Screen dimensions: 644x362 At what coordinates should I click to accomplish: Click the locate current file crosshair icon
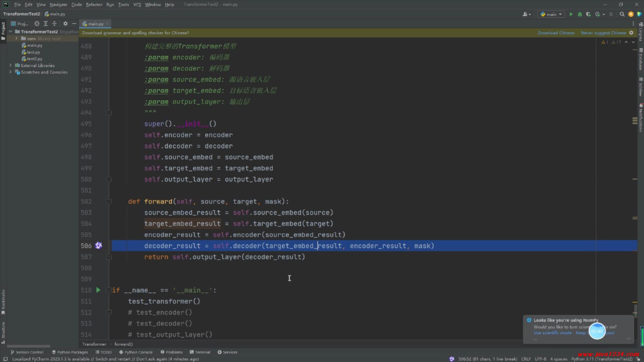coord(37,24)
